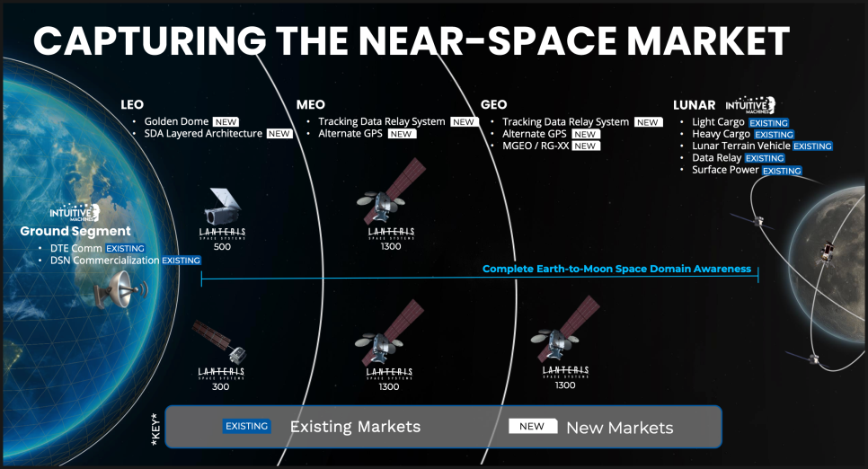
Task: Click the Intuitive Machines logo above Ground Segment
Action: pos(75,213)
